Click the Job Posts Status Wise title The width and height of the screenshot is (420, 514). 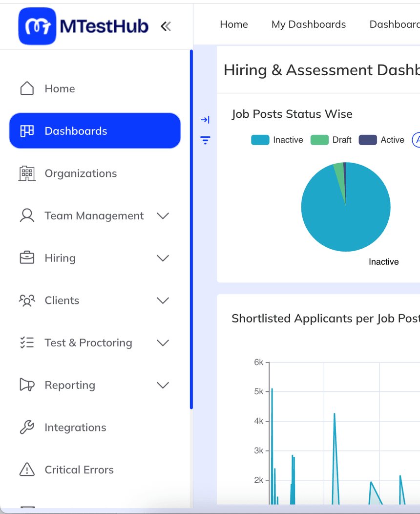pyautogui.click(x=292, y=114)
